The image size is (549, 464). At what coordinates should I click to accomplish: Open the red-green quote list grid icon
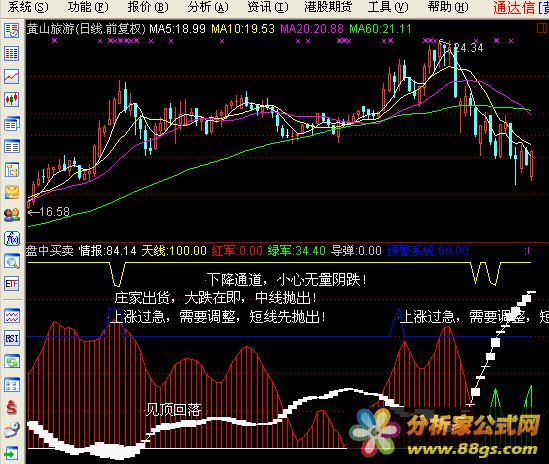point(12,54)
